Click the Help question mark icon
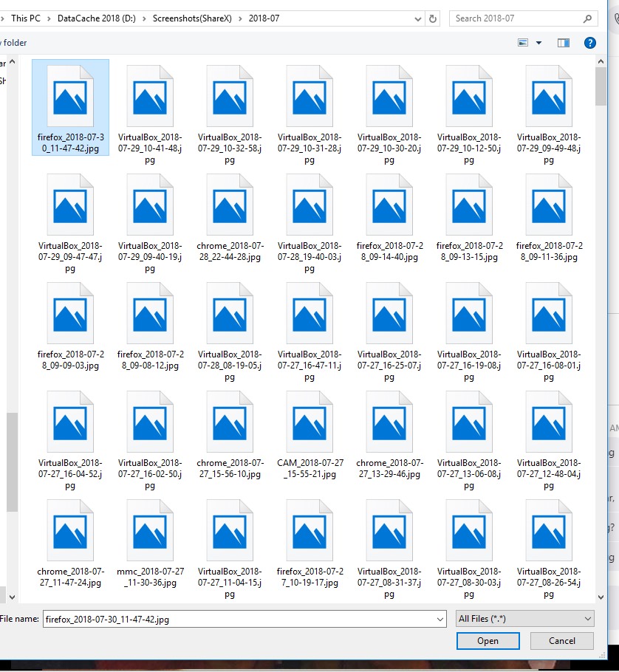Image resolution: width=619 pixels, height=672 pixels. click(589, 42)
